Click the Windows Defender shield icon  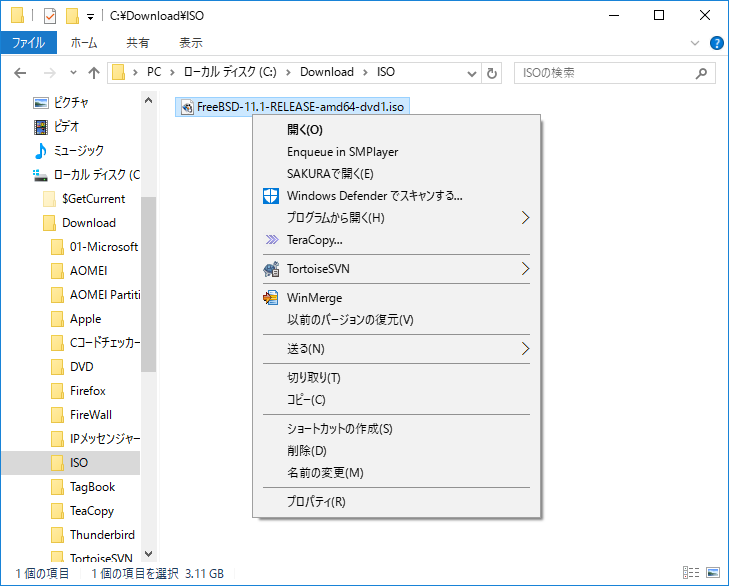coord(271,196)
